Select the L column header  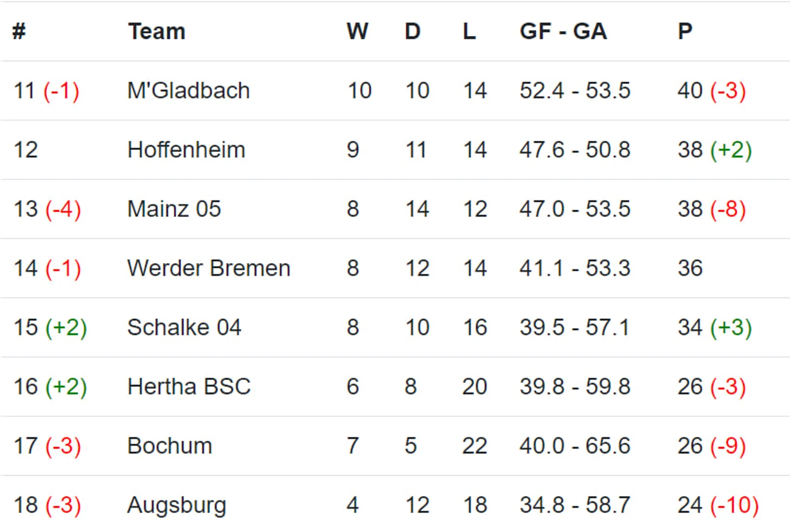pyautogui.click(x=469, y=31)
